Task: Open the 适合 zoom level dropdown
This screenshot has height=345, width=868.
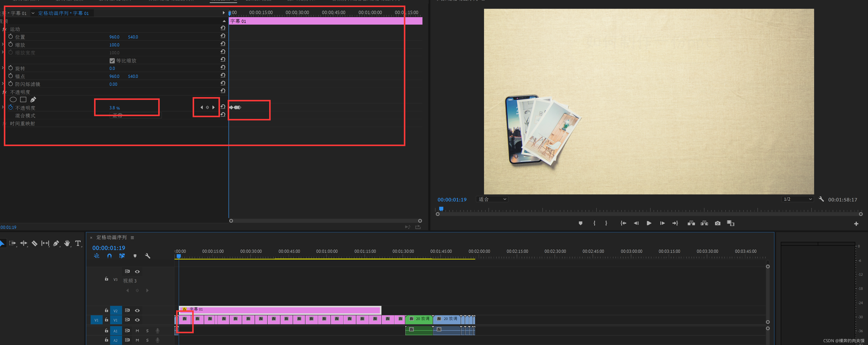Action: click(x=492, y=199)
